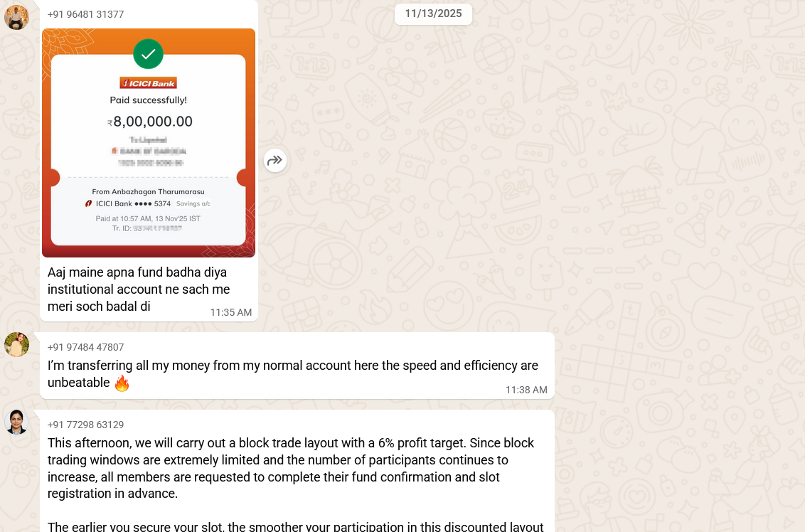
Task: Select sender number +91 97484 47807
Action: click(x=85, y=347)
